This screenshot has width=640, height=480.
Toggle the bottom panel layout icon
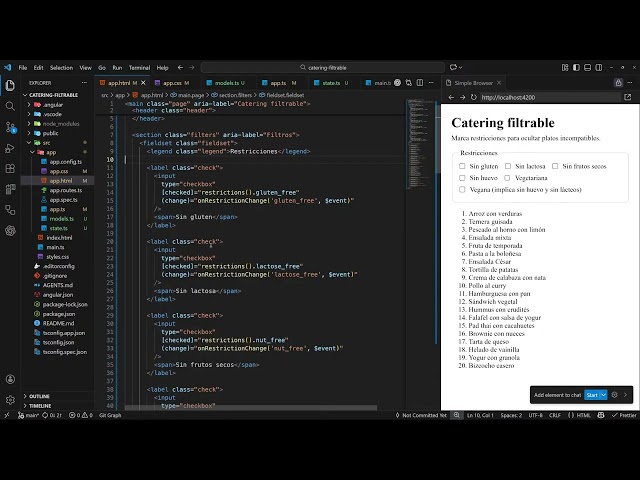coord(587,68)
